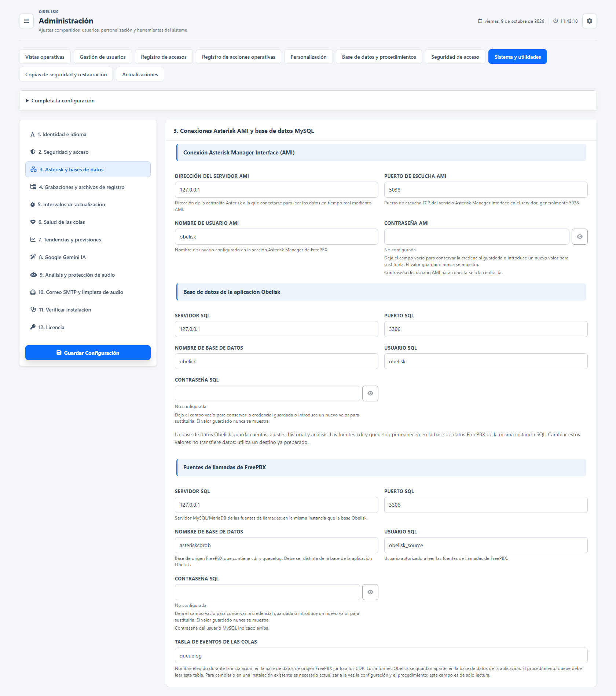
Task: Click the Sistema y utilidades tab
Action: 517,57
